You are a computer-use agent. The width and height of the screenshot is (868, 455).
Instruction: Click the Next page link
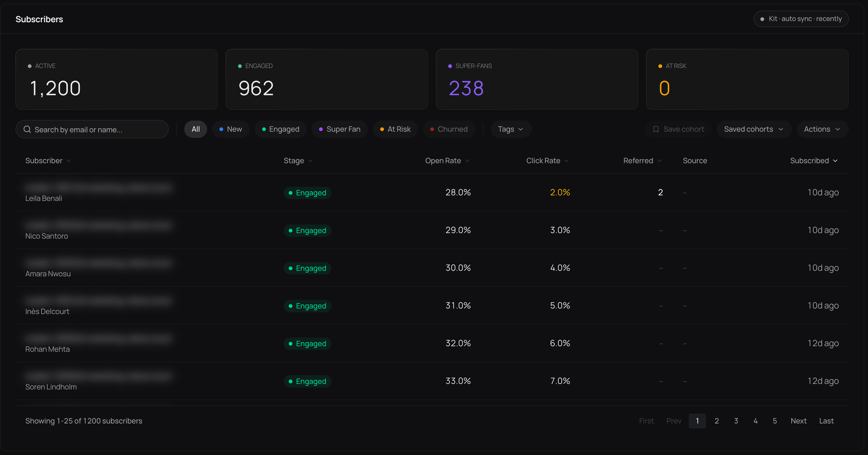click(x=798, y=421)
